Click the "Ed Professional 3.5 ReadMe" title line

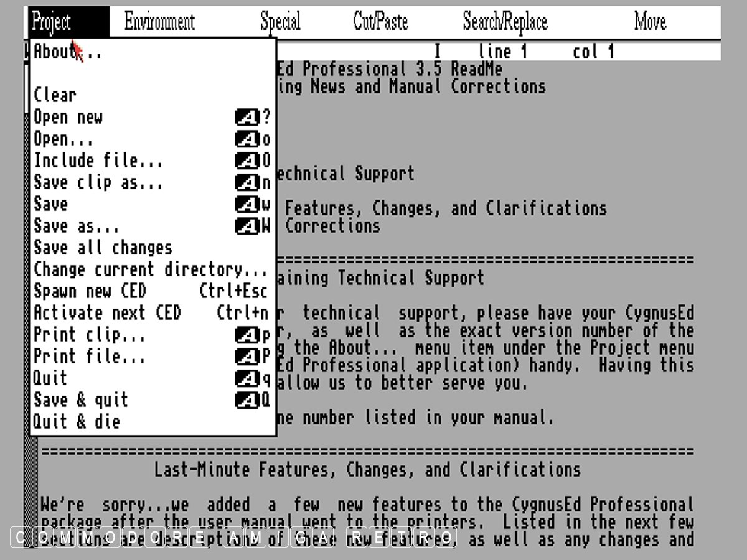388,69
